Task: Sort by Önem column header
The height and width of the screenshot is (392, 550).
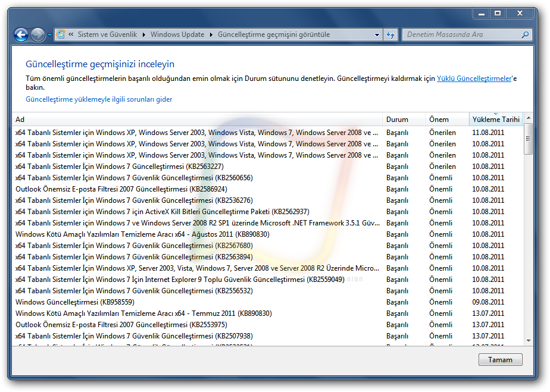Action: 447,119
